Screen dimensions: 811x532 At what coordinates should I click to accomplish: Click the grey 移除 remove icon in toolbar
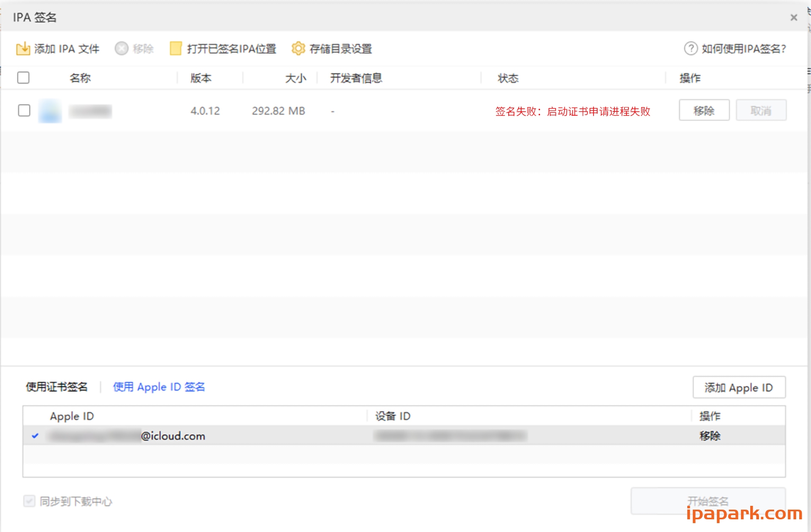pyautogui.click(x=121, y=49)
